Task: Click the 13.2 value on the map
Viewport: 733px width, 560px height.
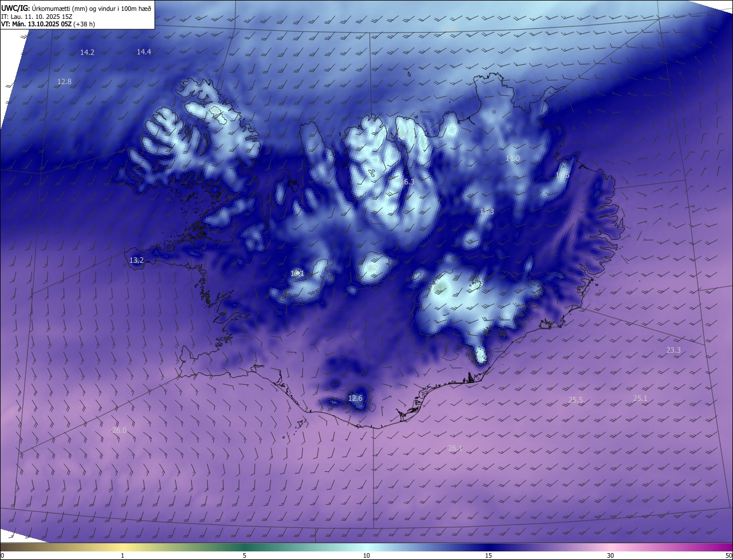Action: 136,260
